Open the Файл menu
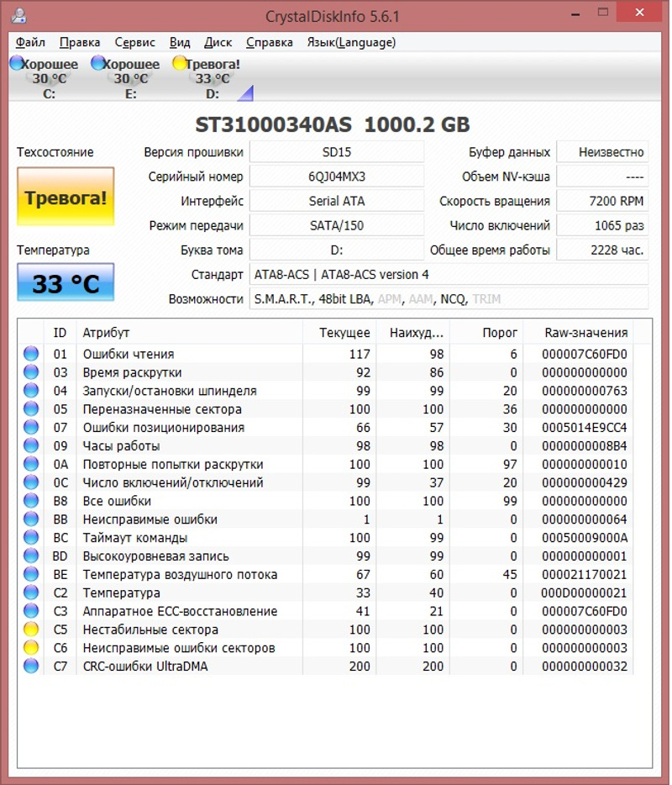 (30, 42)
